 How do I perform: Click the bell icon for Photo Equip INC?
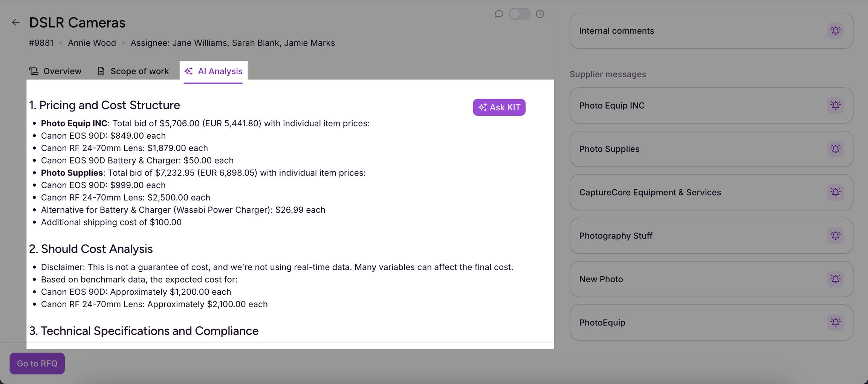(835, 106)
